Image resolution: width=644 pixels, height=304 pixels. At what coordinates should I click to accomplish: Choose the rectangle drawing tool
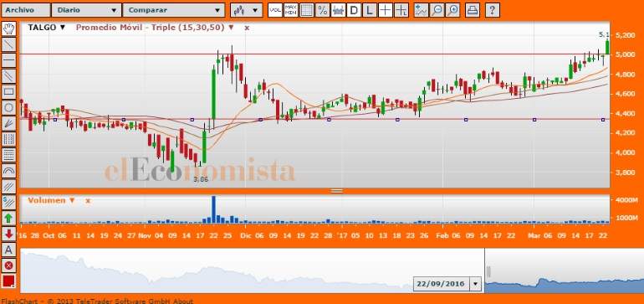9,92
